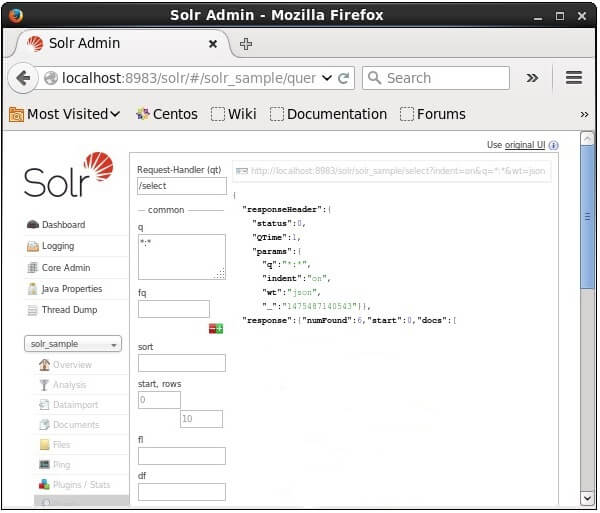Click the magnifier icon in the search box
This screenshot has width=600, height=513.
[x=374, y=78]
